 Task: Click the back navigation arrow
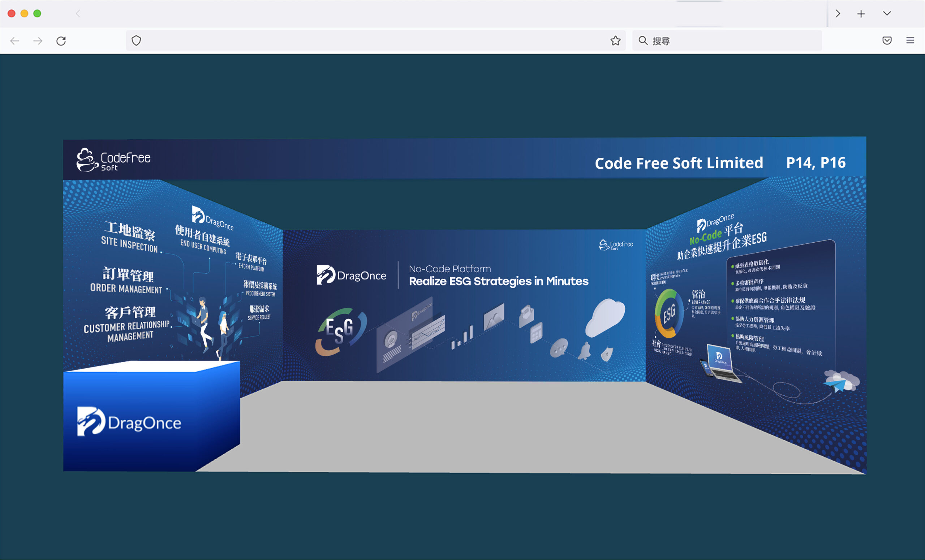(15, 40)
